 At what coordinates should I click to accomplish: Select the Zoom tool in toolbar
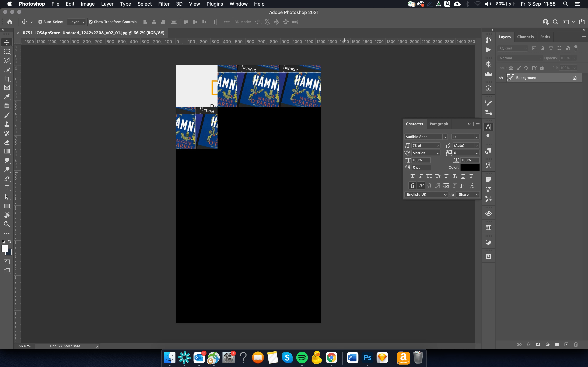(x=7, y=224)
